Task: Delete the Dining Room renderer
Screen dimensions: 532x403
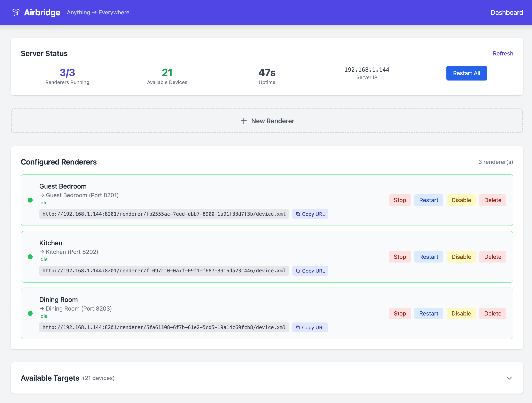Action: [x=493, y=313]
